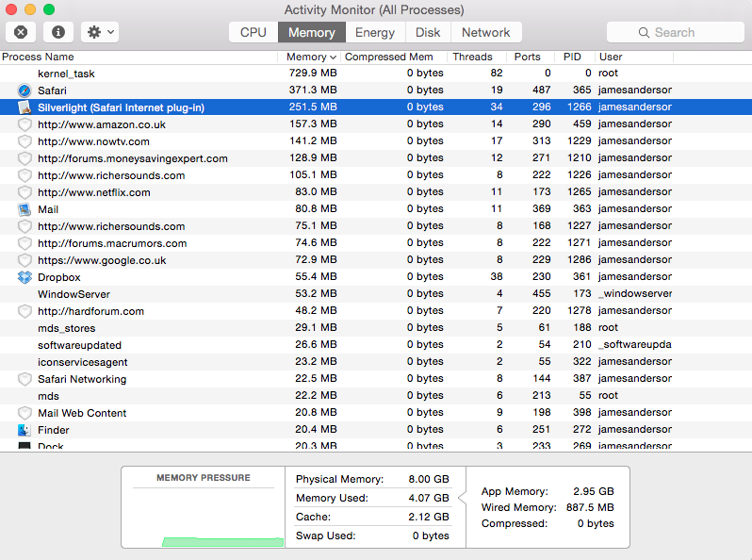Select the mds process row
The width and height of the screenshot is (752, 560).
point(376,396)
